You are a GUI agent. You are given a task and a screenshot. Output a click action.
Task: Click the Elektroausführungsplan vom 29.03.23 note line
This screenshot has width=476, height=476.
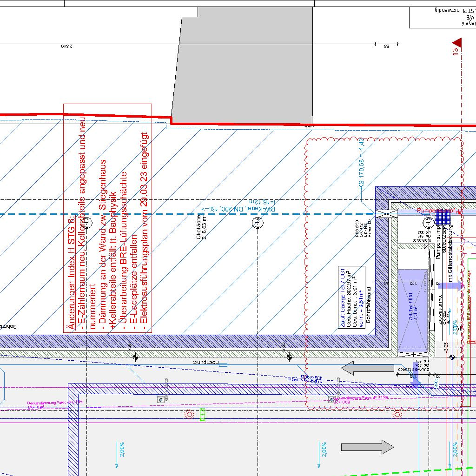(146, 232)
